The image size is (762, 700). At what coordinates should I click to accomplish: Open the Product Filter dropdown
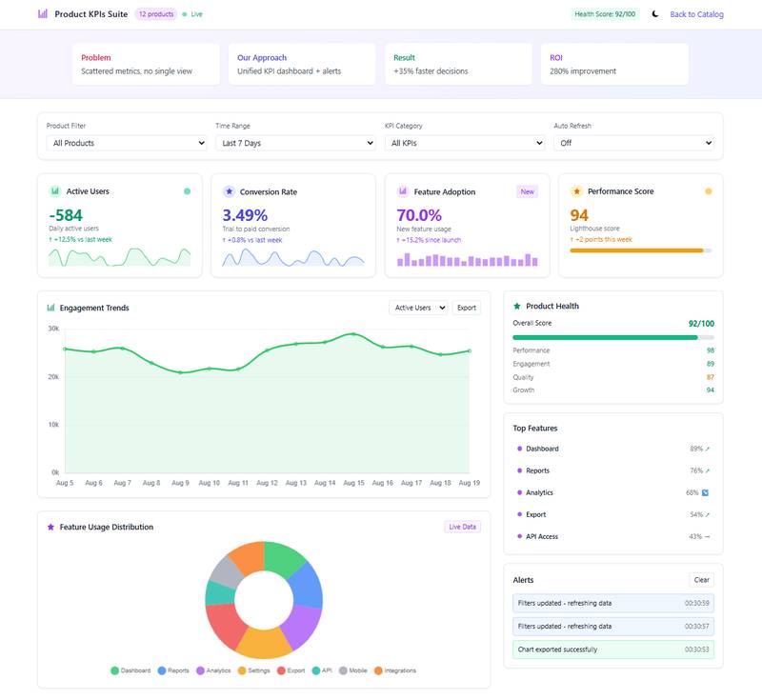tap(127, 143)
